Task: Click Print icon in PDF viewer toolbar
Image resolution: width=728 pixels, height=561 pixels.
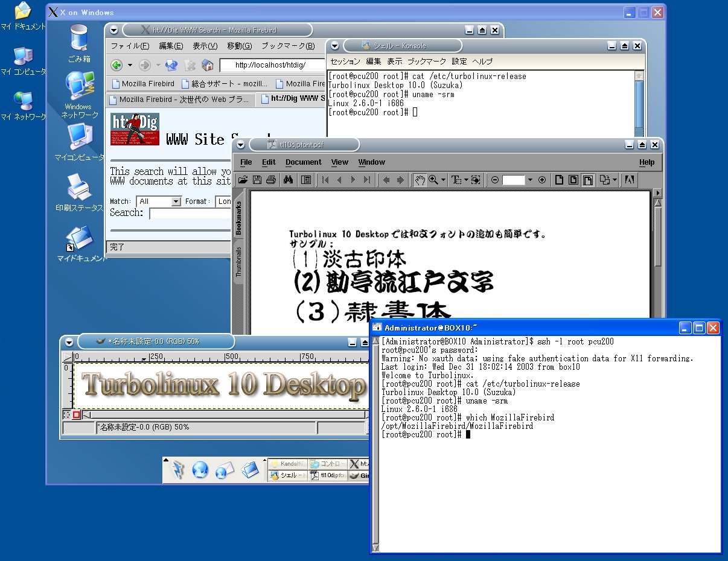Action: coord(271,180)
